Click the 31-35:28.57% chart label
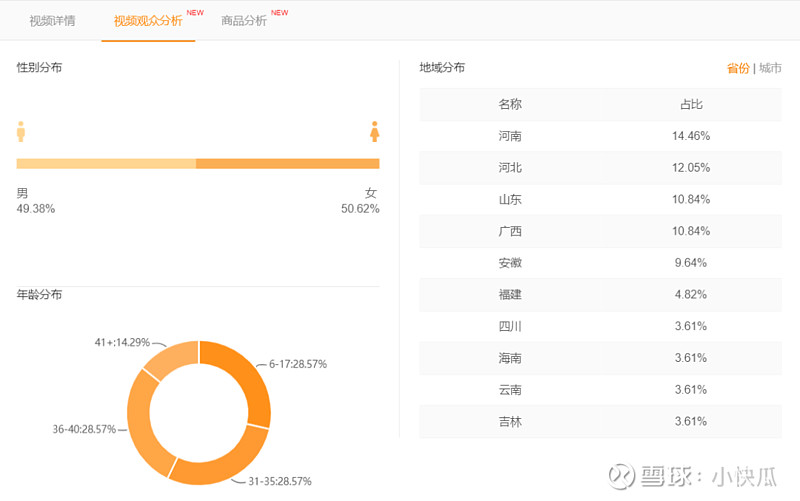This screenshot has width=800, height=501. click(280, 481)
